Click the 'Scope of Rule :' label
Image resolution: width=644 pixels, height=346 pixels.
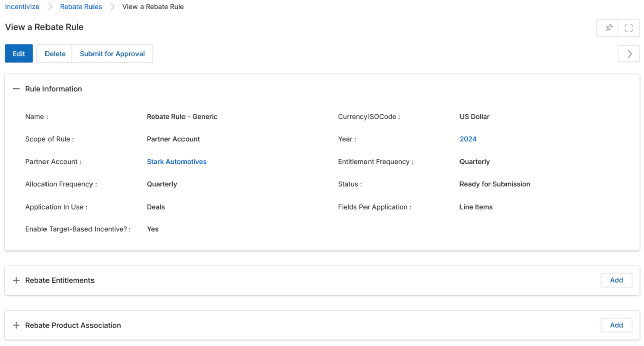pos(50,139)
